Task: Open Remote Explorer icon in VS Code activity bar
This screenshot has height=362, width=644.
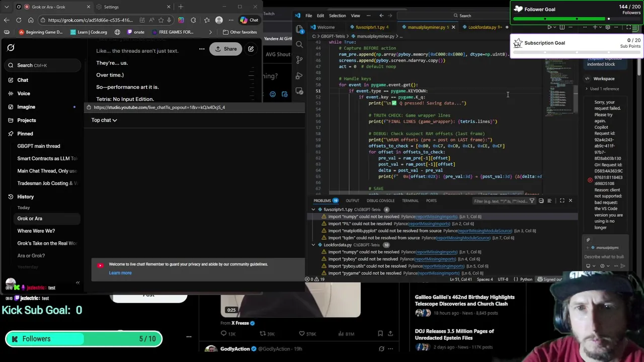Action: point(299,91)
